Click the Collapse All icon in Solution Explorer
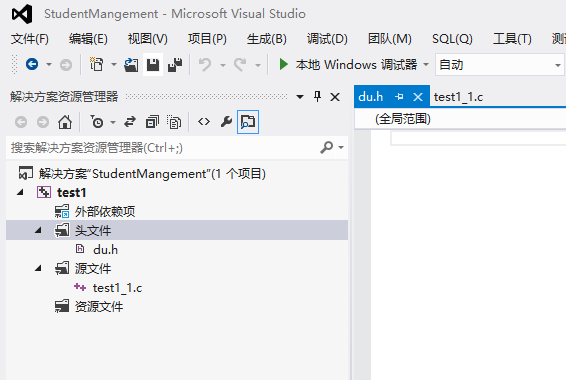 pos(152,122)
